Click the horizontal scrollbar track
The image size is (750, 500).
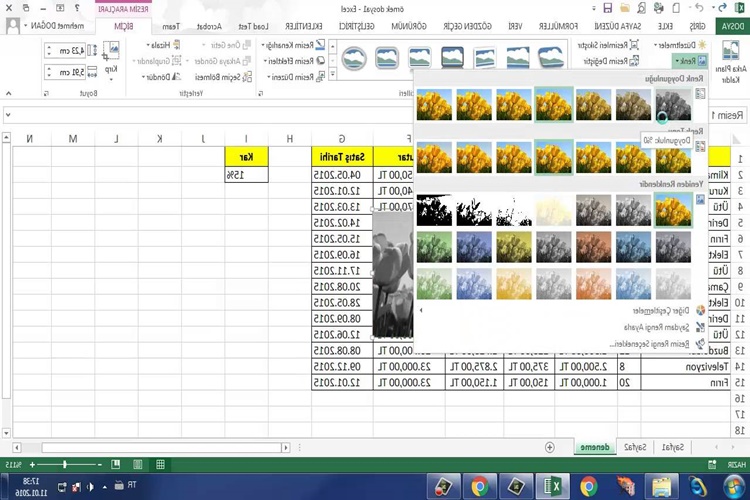(162, 447)
